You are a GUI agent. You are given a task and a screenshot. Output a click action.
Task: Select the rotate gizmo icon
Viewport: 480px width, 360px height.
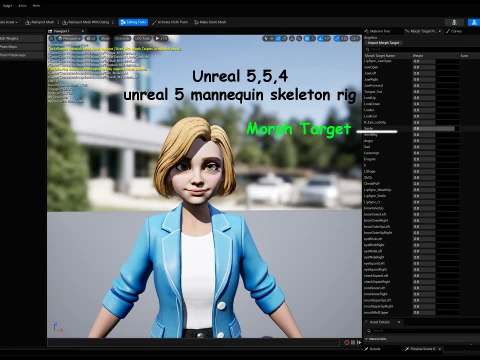tap(278, 39)
